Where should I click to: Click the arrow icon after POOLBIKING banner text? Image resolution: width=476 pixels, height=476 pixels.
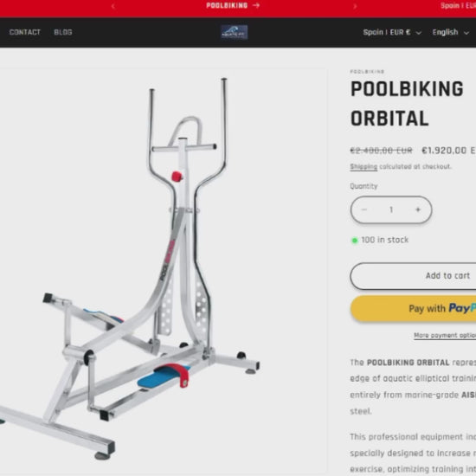tap(256, 5)
